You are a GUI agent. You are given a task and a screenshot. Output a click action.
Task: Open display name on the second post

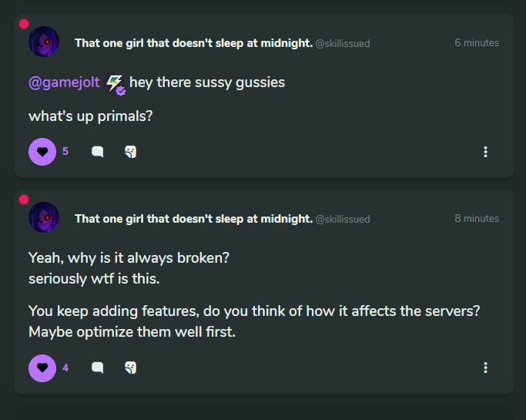point(194,219)
